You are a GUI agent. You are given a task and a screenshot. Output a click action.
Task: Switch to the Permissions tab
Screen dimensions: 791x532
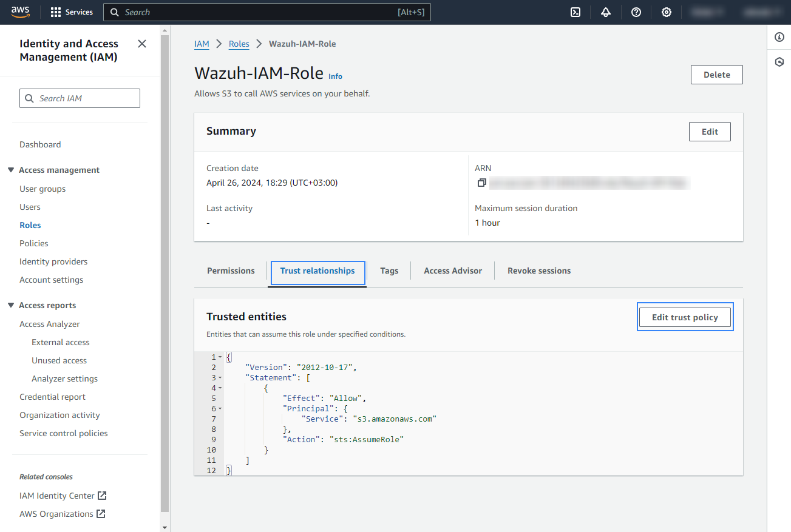tap(231, 271)
